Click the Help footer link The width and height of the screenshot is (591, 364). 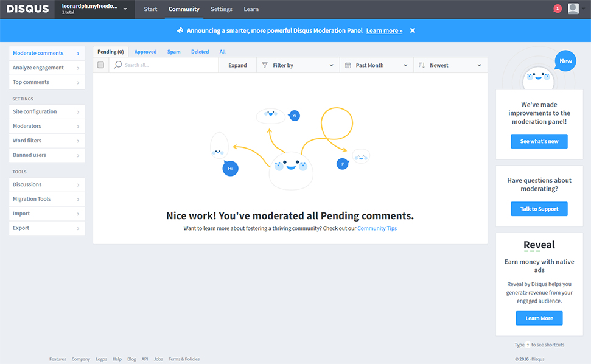click(117, 359)
